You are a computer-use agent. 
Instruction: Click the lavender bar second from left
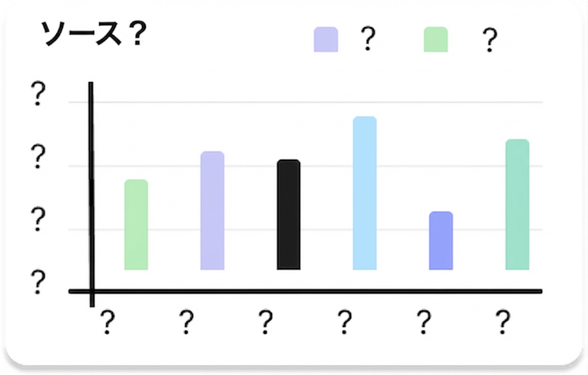(213, 210)
